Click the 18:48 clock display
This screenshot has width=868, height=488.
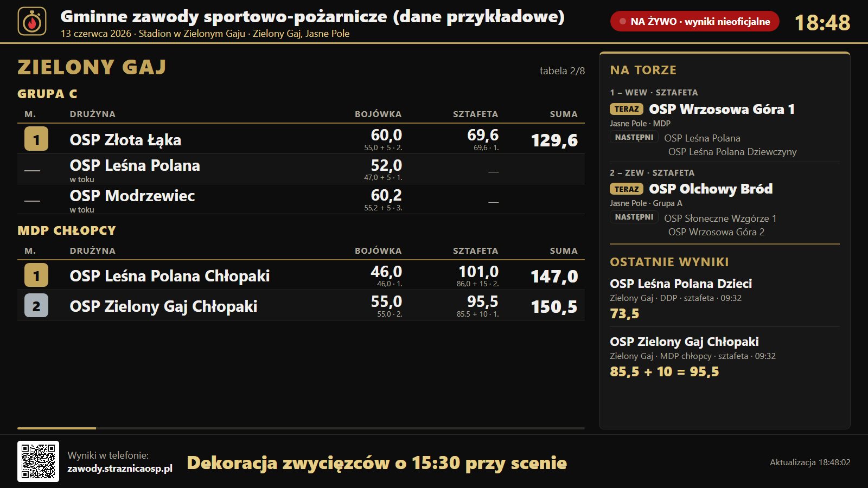(822, 23)
